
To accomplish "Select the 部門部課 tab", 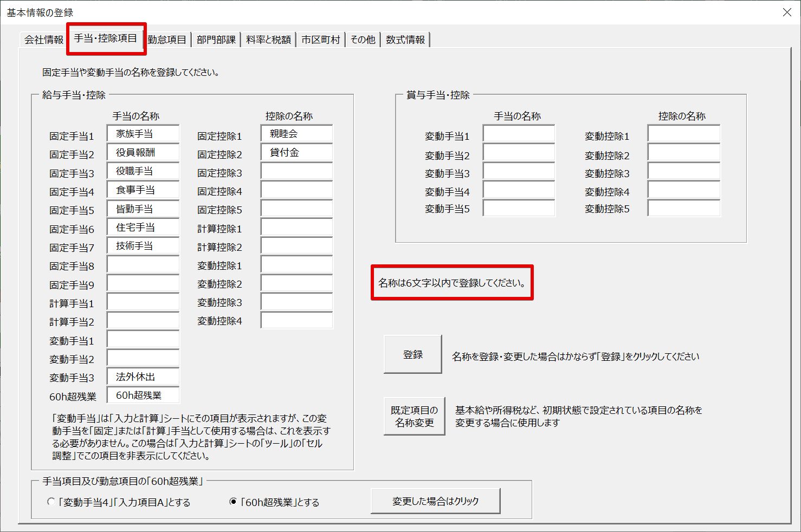I will (x=216, y=40).
